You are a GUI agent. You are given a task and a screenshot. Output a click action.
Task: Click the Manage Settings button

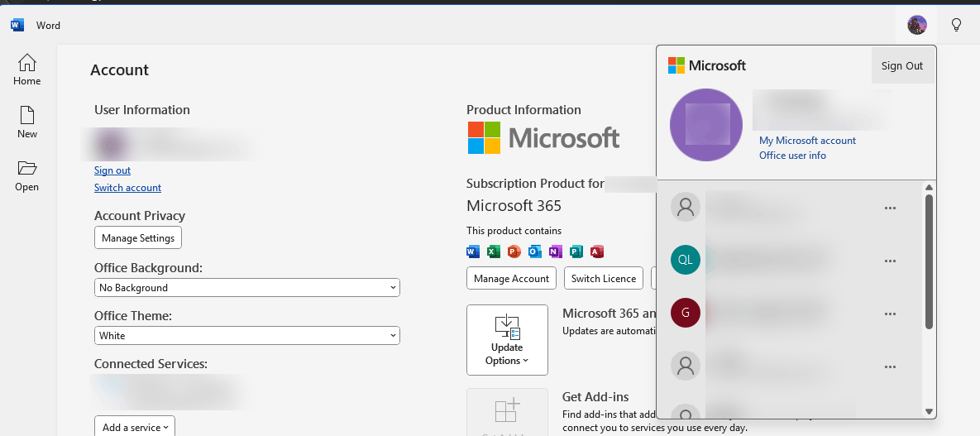pyautogui.click(x=138, y=237)
